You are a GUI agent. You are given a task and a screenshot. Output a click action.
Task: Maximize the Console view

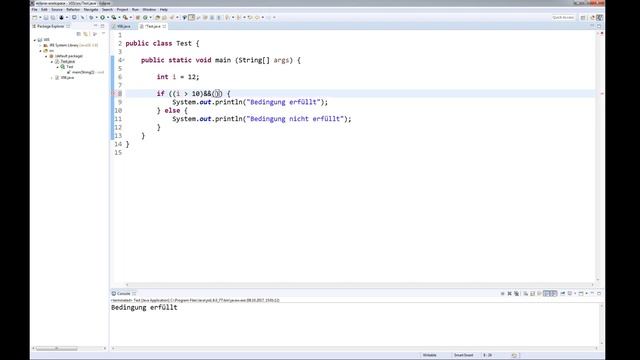599,293
